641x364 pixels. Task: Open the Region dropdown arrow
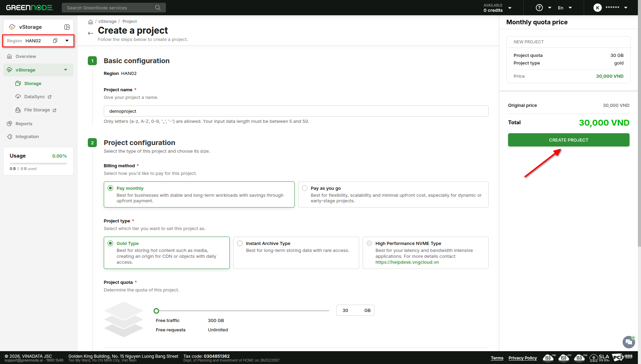pos(67,41)
